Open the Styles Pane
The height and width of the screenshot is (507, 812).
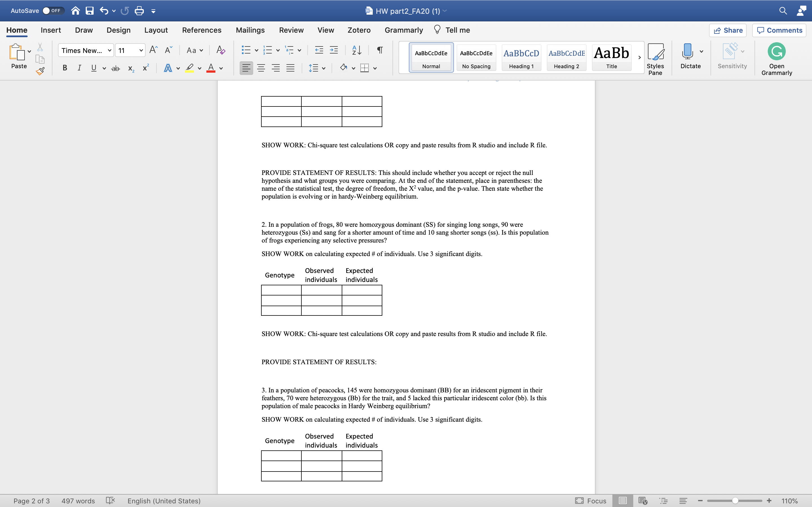point(655,59)
